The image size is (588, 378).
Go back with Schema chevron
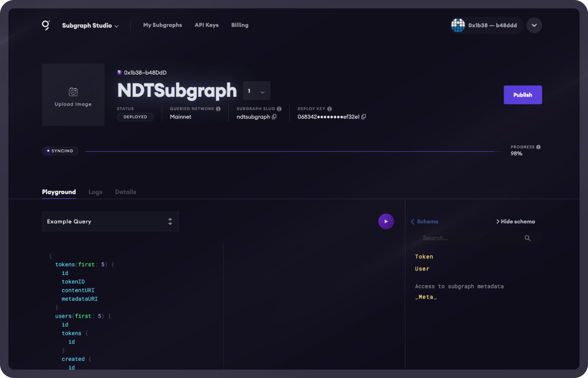[413, 222]
